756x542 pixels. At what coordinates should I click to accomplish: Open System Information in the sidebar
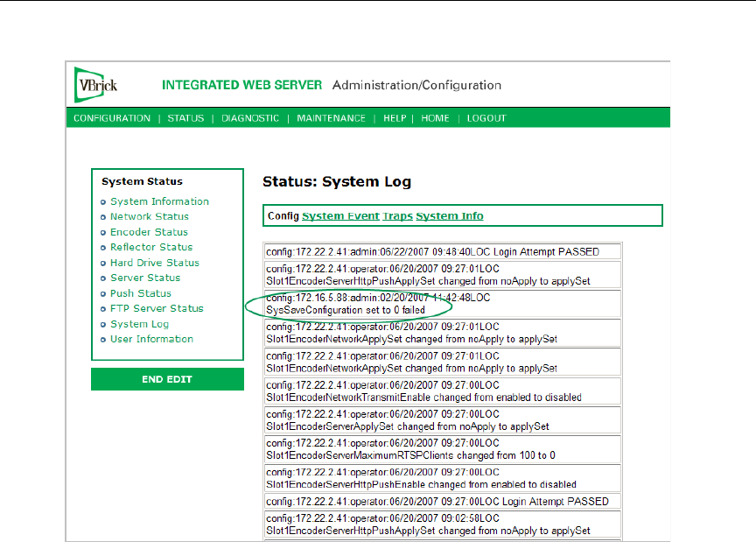(x=159, y=201)
